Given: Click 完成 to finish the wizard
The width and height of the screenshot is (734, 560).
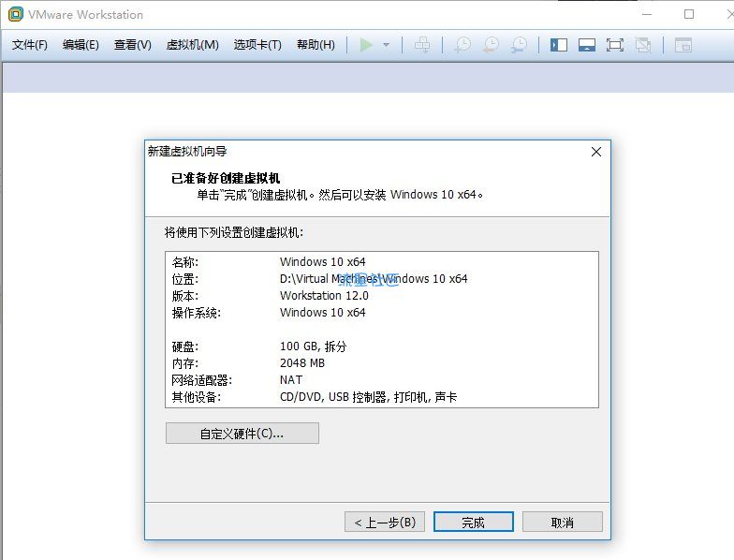Looking at the screenshot, I should click(x=474, y=522).
